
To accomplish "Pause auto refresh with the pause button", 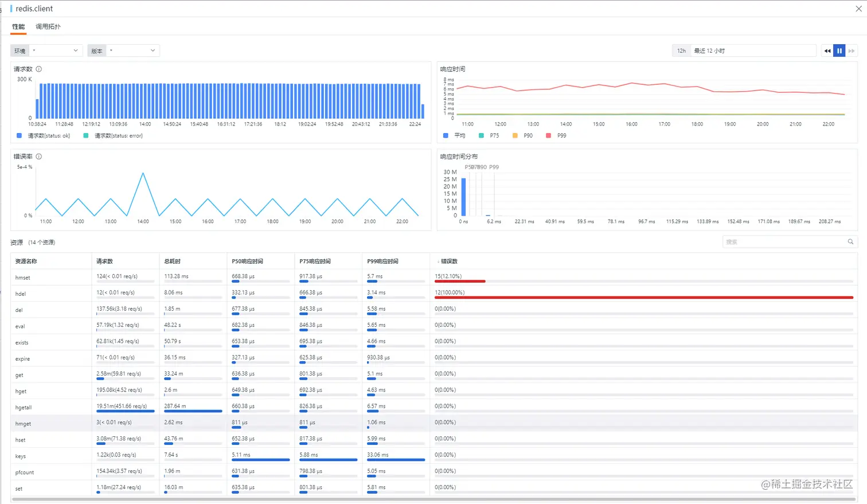I will tap(839, 51).
